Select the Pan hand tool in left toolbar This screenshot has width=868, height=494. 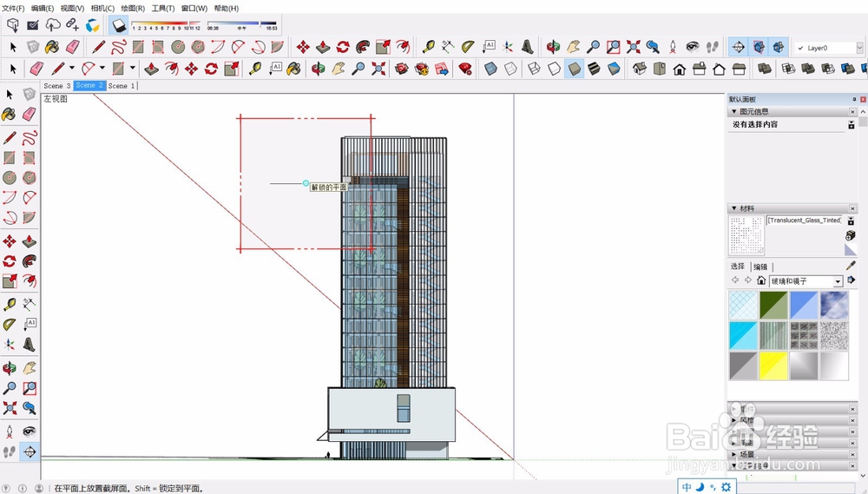pyautogui.click(x=30, y=368)
